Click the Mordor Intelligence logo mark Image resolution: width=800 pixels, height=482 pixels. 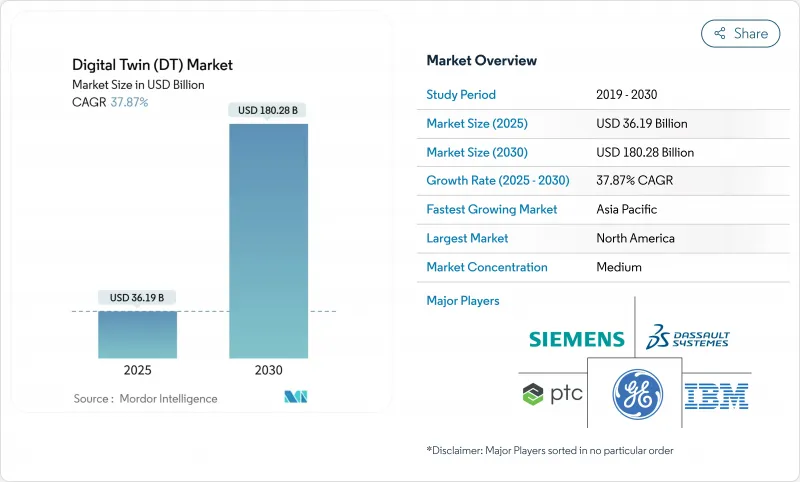(x=295, y=398)
